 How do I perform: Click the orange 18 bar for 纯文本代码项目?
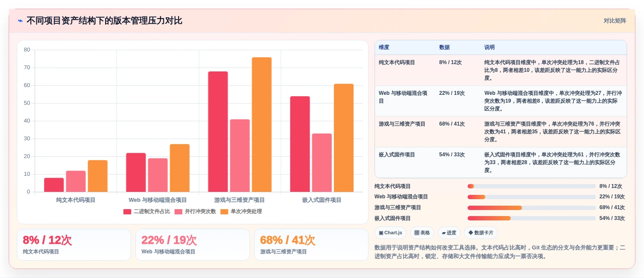click(98, 176)
